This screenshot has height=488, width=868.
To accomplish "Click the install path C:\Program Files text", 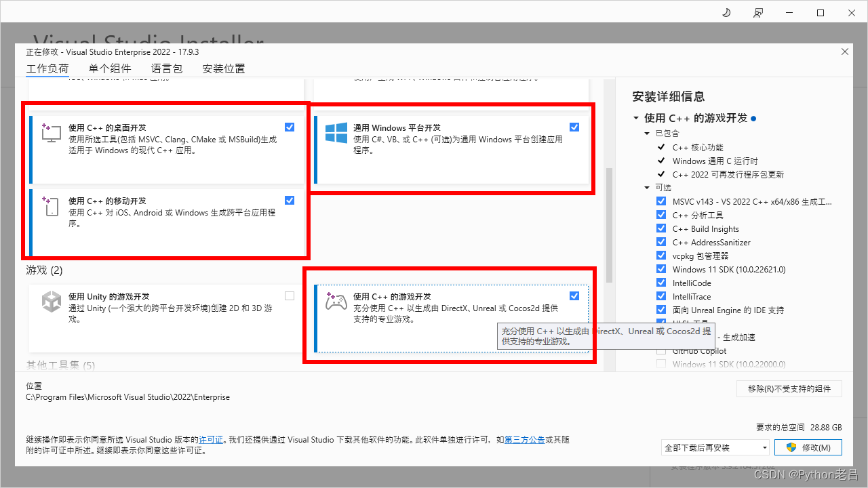I will pos(127,397).
